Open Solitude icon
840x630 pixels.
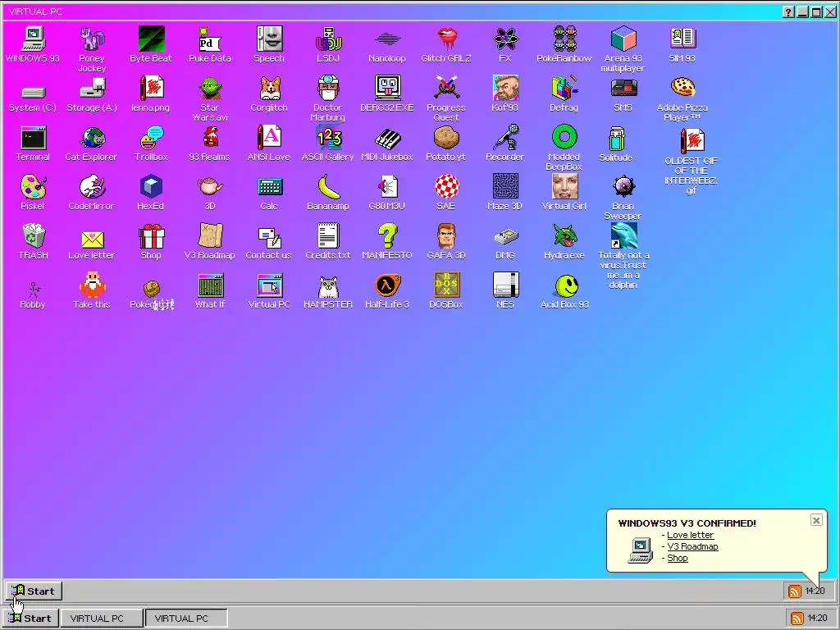(617, 139)
